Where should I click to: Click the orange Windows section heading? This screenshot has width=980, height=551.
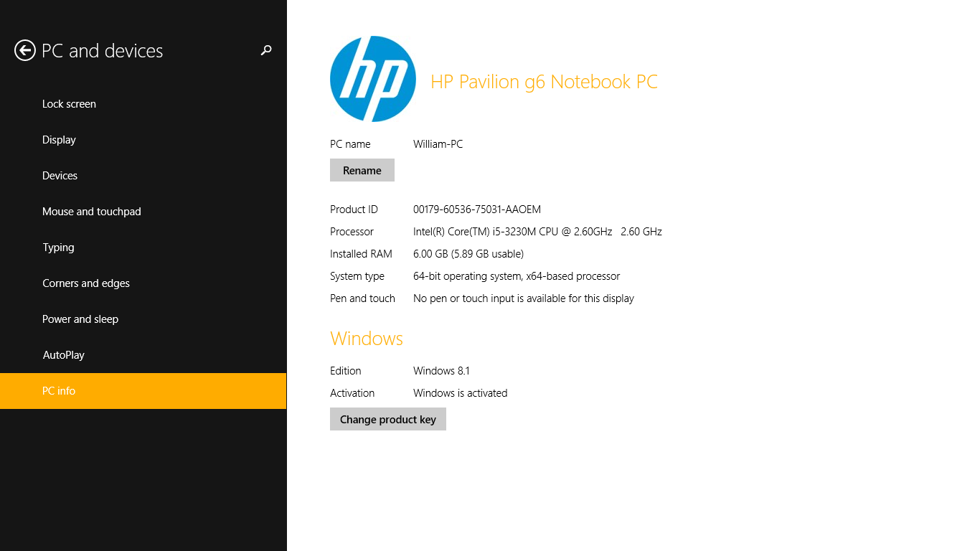pos(366,339)
